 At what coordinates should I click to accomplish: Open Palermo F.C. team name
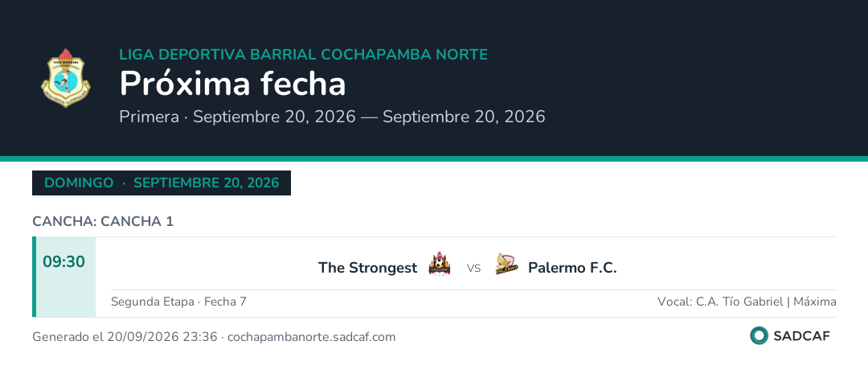[572, 268]
